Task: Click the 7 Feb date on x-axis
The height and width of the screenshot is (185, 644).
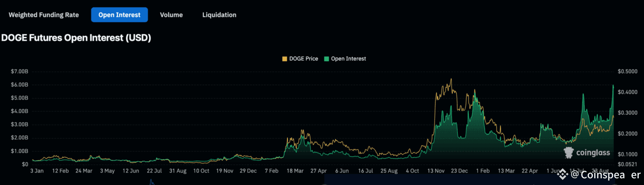Action: tap(272, 171)
